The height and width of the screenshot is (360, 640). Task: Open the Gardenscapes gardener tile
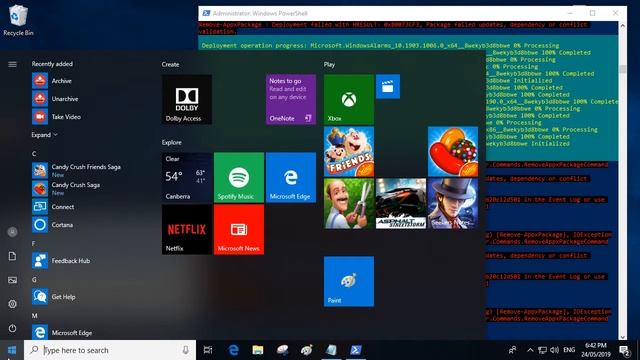click(x=349, y=203)
